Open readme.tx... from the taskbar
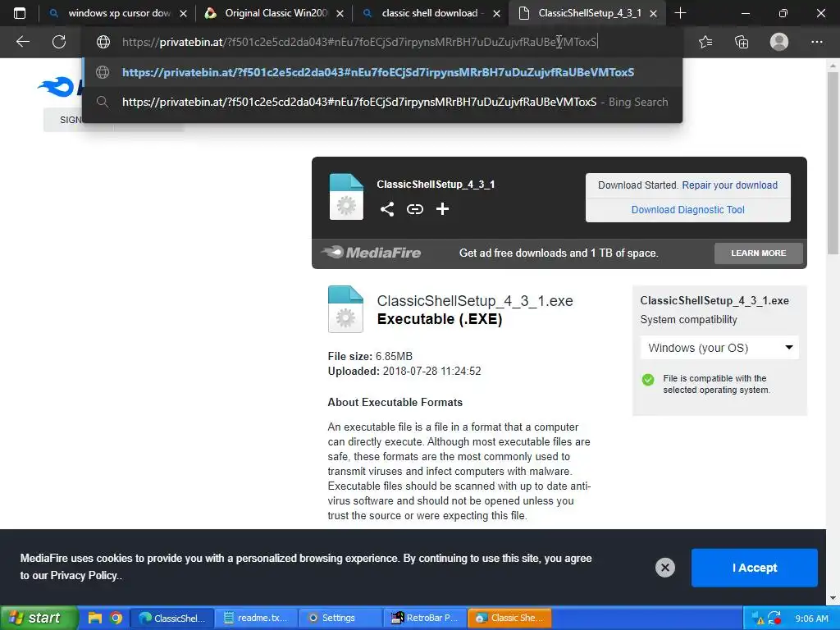840x630 pixels. 256,618
